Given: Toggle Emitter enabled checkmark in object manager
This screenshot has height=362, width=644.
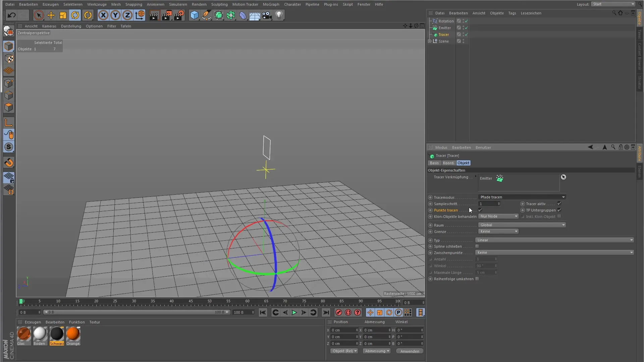Looking at the screenshot, I should point(466,28).
